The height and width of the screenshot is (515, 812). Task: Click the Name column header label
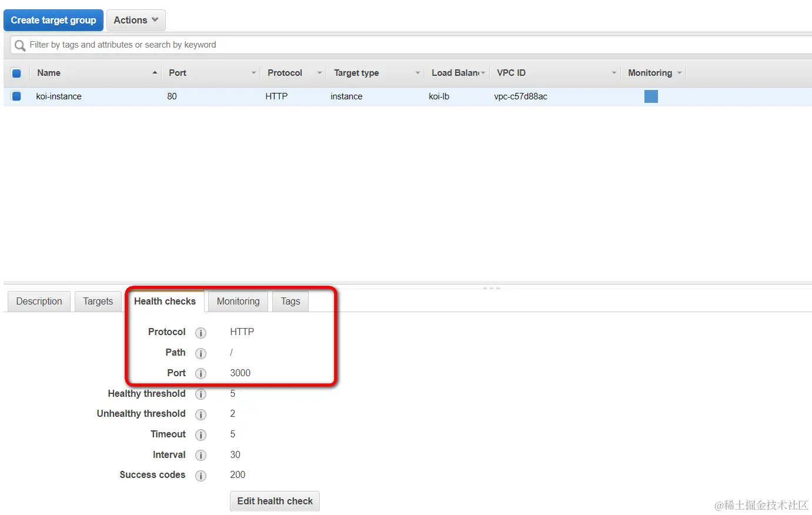click(49, 73)
